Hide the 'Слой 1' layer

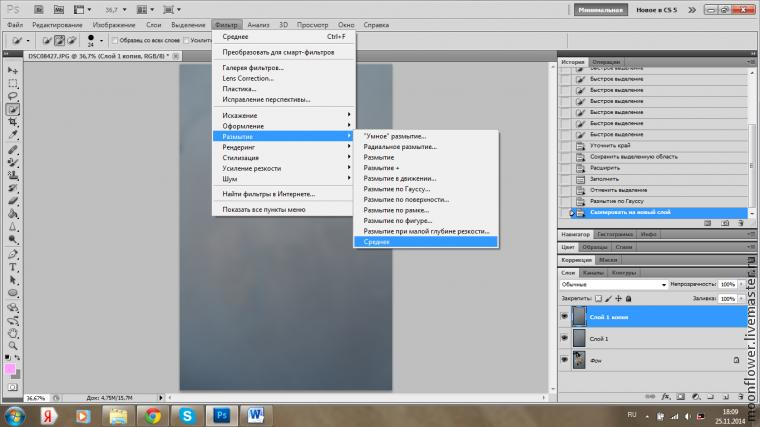tap(564, 338)
